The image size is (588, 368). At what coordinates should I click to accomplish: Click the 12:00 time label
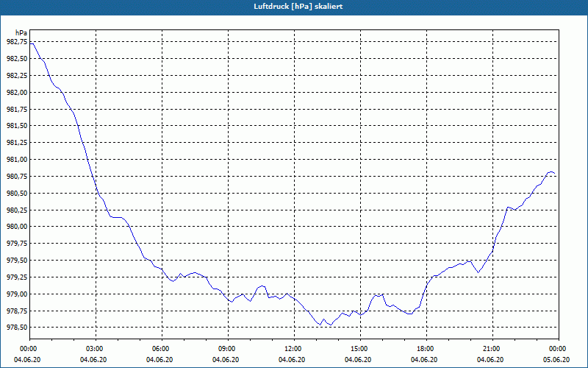(x=294, y=349)
